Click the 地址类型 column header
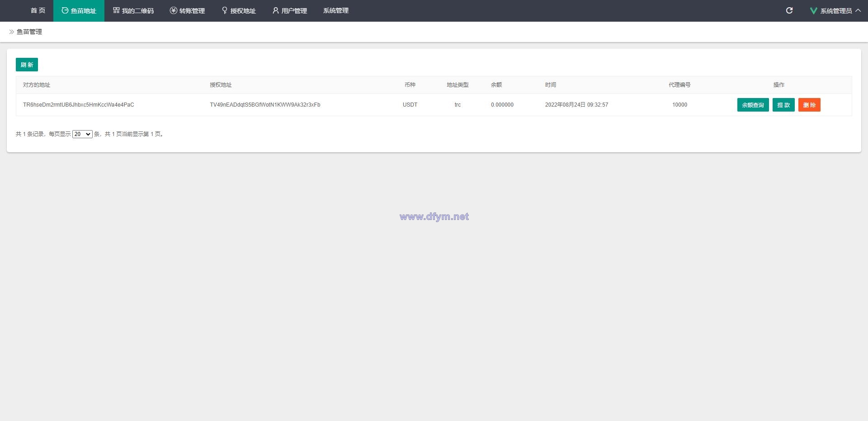The image size is (868, 421). [x=458, y=85]
